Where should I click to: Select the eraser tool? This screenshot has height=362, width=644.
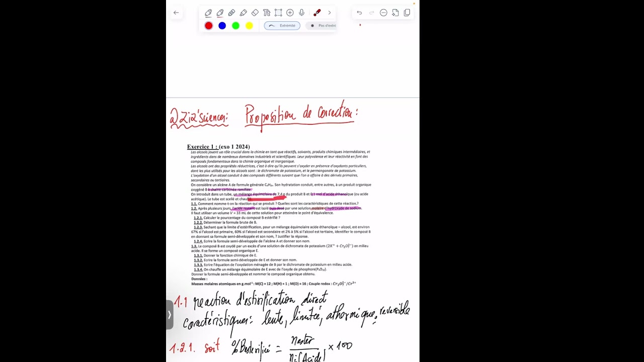(255, 13)
